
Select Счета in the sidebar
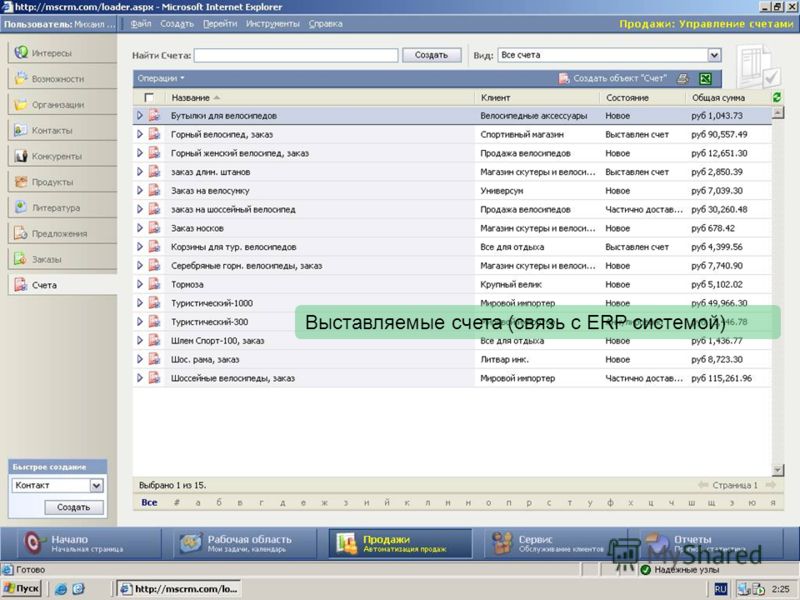click(62, 285)
